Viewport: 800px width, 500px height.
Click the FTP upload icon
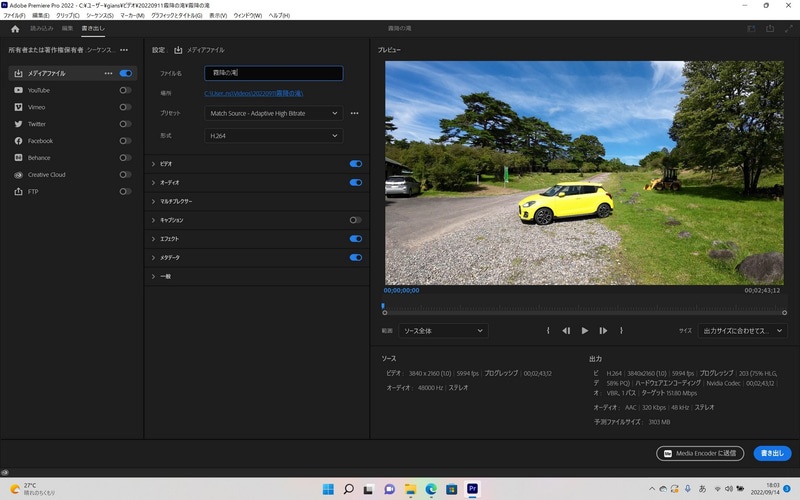(x=18, y=192)
